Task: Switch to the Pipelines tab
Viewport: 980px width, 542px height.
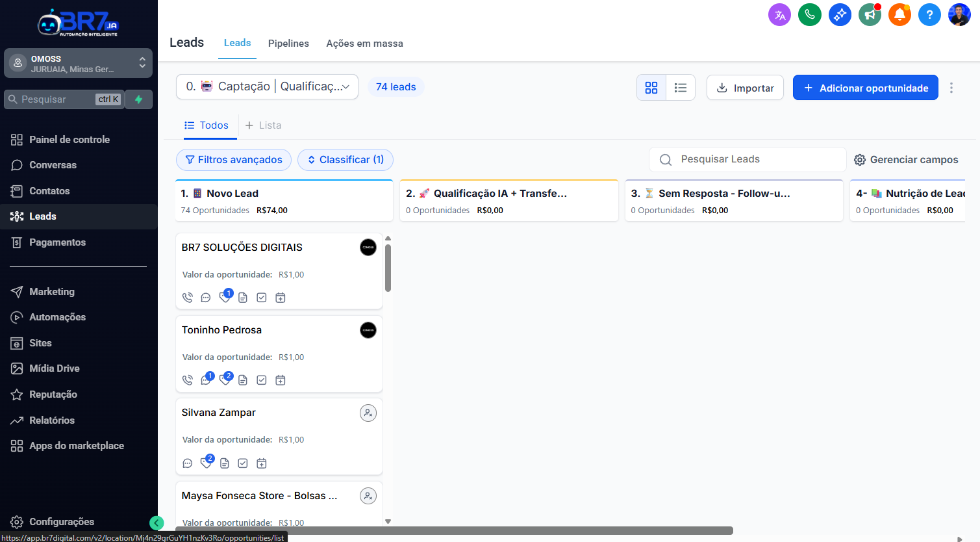Action: tap(288, 44)
